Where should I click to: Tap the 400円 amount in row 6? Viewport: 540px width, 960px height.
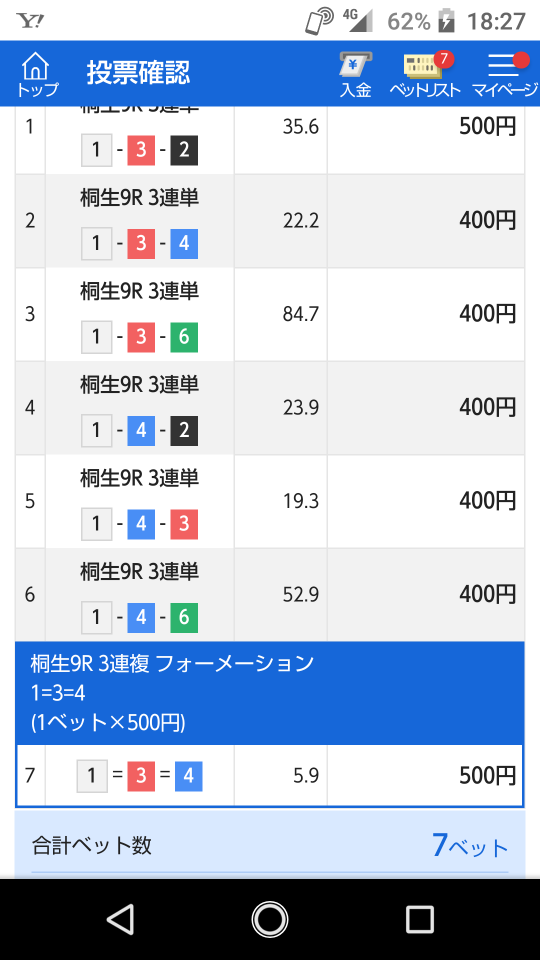488,594
